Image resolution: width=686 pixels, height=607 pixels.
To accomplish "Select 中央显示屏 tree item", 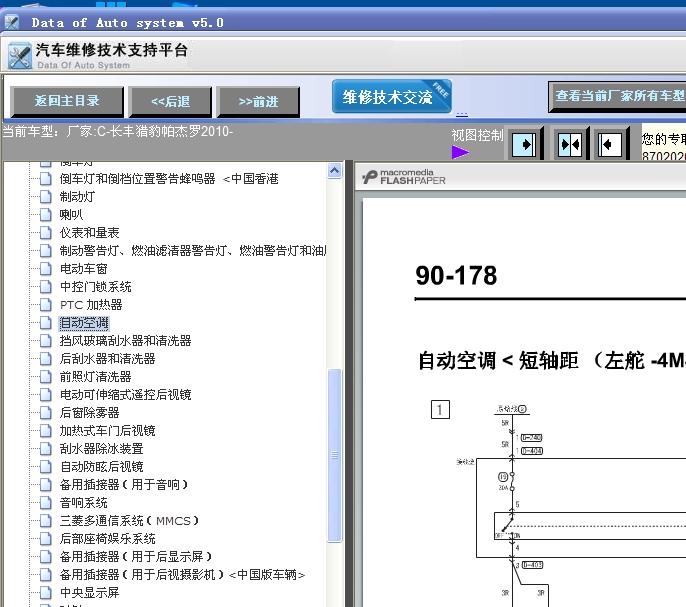I will pyautogui.click(x=89, y=593).
